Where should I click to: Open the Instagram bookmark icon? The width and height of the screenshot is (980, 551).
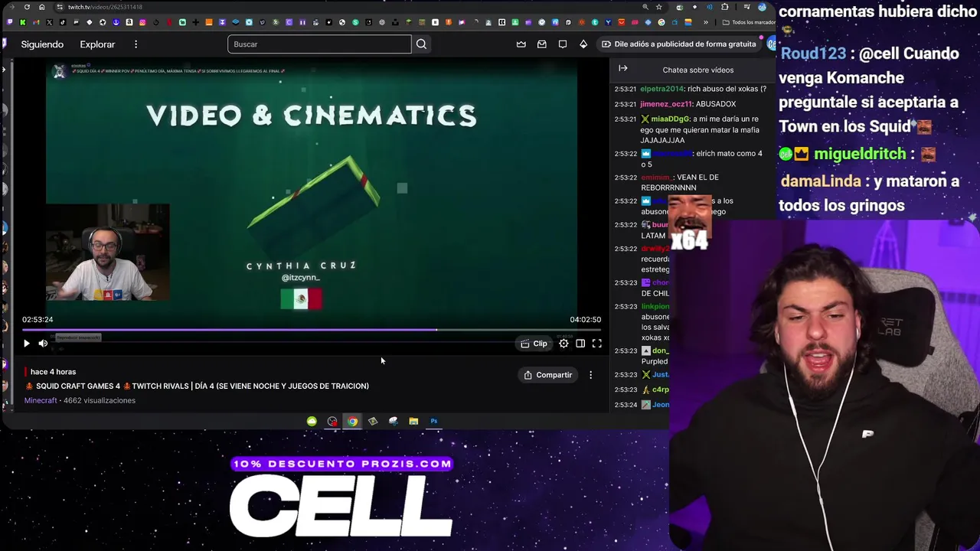click(142, 22)
